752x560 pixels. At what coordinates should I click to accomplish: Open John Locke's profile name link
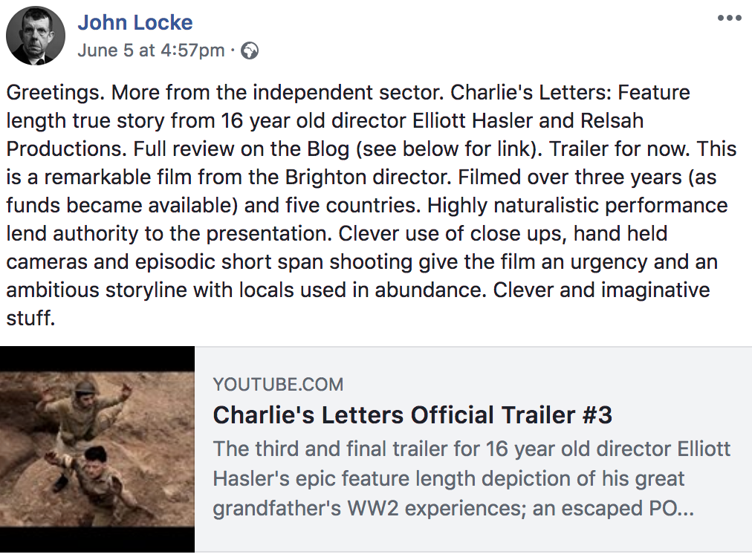[135, 22]
